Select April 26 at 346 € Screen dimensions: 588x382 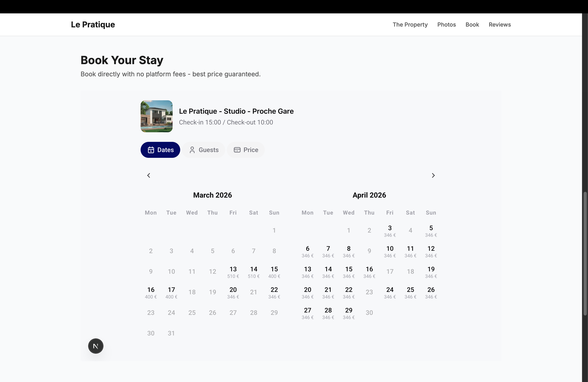pyautogui.click(x=431, y=292)
